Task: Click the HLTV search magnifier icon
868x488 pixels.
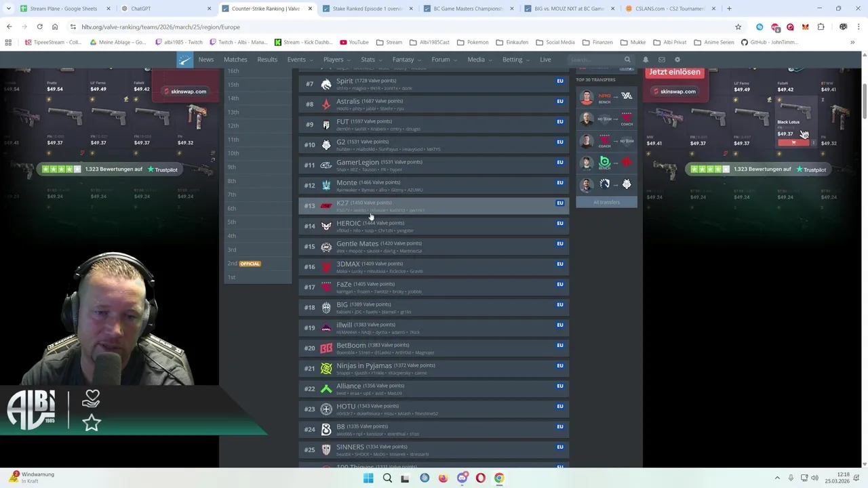Action: [627, 60]
